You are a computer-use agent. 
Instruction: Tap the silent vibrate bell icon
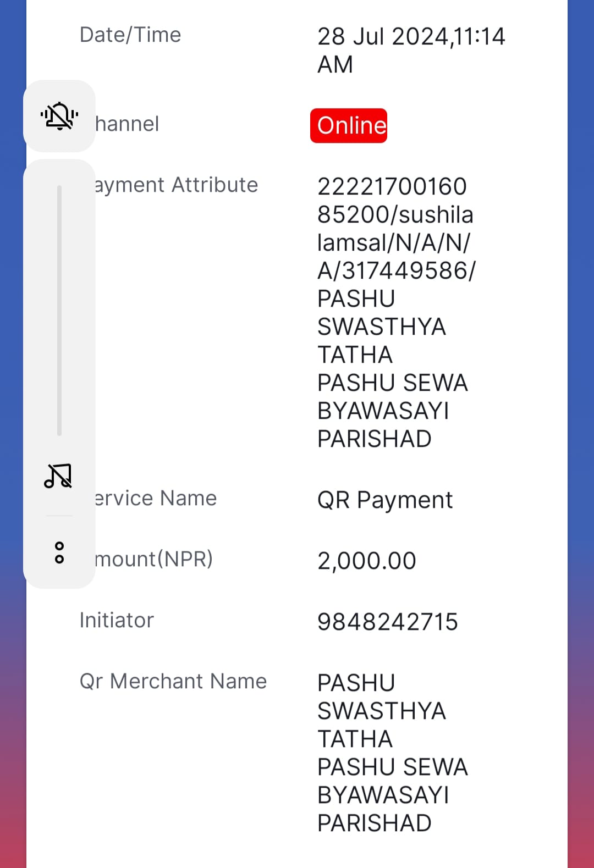tap(59, 116)
